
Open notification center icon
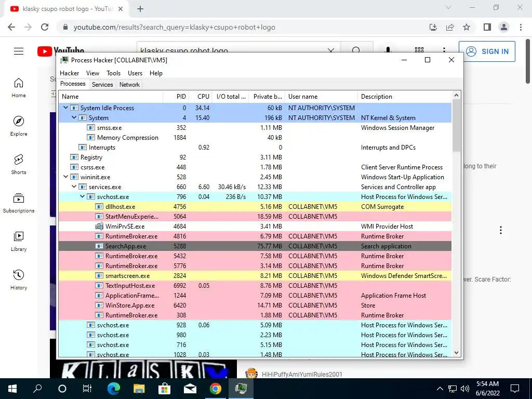(x=515, y=389)
